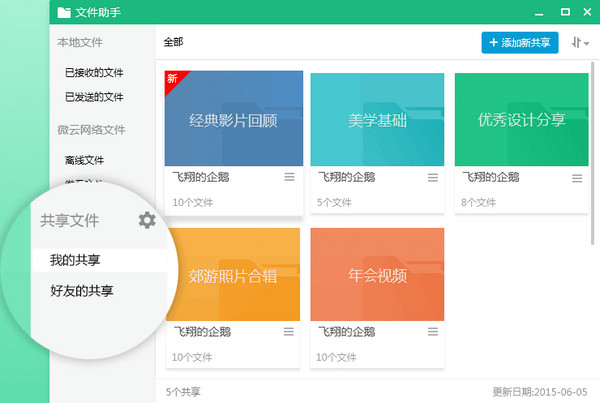Open menu for 年会视频 share
Image resolution: width=600 pixels, height=403 pixels.
(x=433, y=332)
